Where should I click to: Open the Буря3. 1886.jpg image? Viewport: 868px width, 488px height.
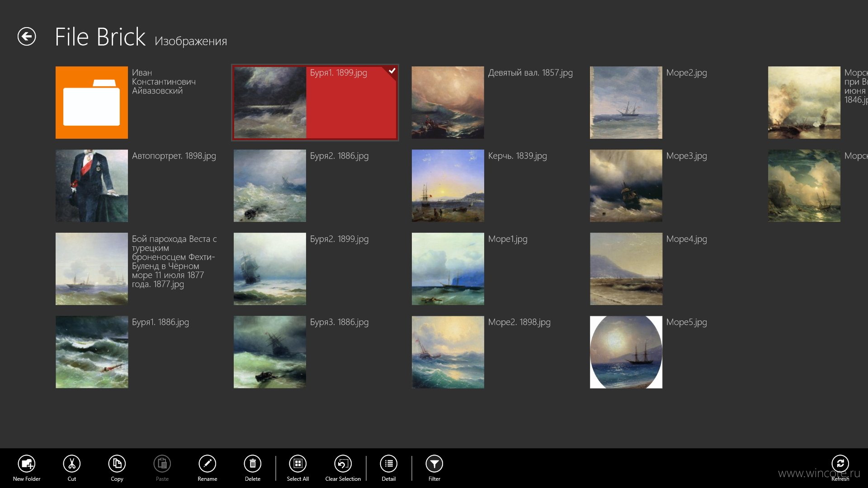pos(270,352)
